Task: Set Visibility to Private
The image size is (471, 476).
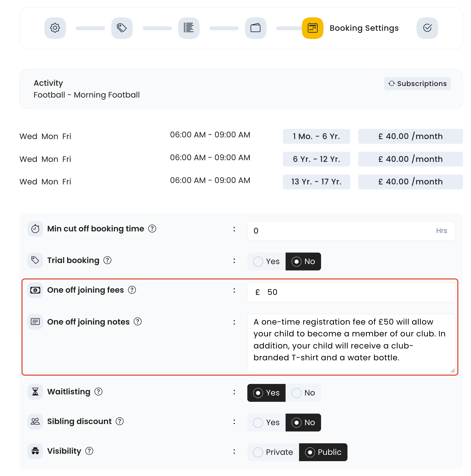Action: (x=273, y=452)
